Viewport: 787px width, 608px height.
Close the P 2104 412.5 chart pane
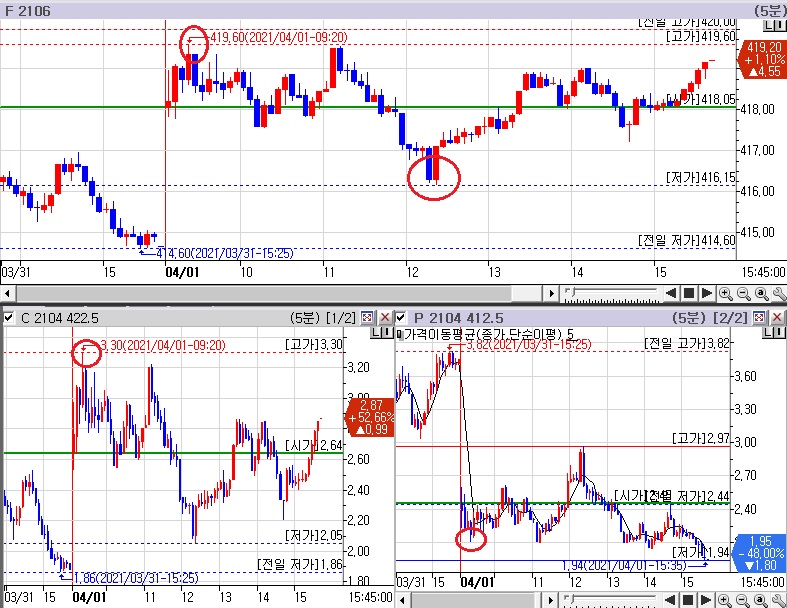click(777, 317)
